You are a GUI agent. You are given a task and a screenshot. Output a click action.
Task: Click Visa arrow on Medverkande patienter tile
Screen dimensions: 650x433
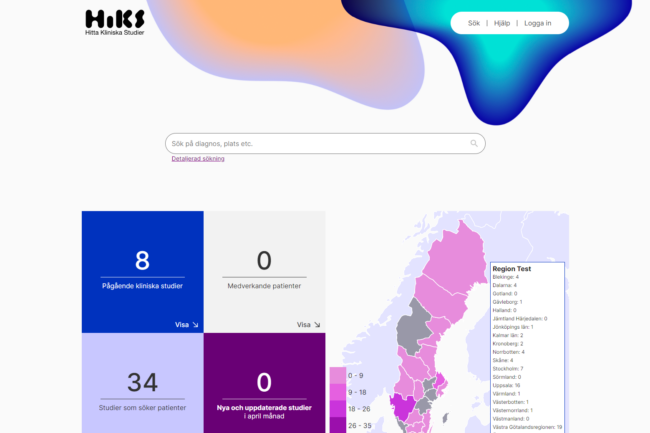pyautogui.click(x=310, y=324)
